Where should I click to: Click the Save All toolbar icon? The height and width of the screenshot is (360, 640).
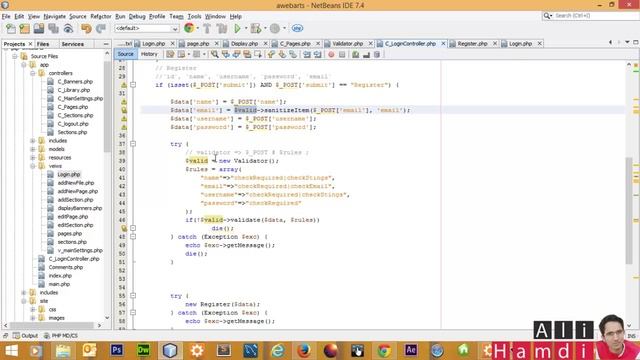(53, 29)
